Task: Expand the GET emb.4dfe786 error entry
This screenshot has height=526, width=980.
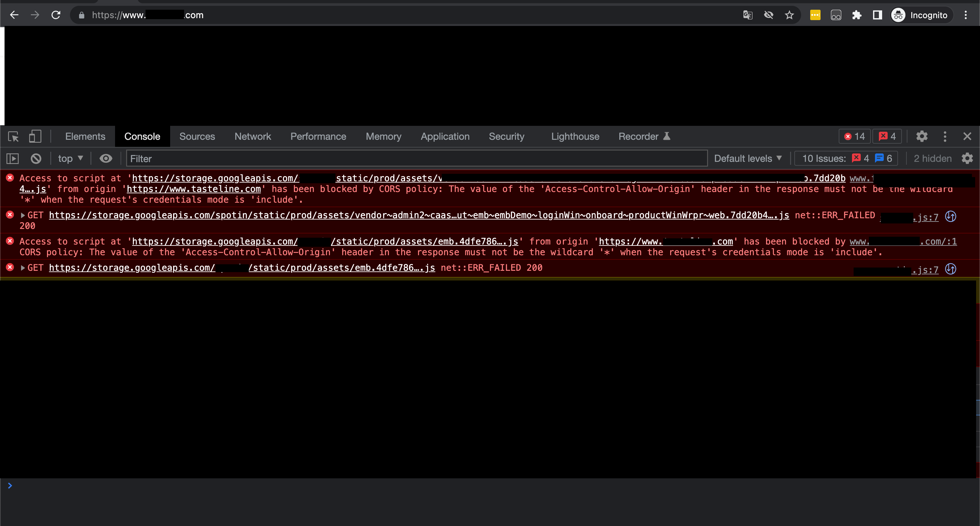Action: tap(23, 268)
